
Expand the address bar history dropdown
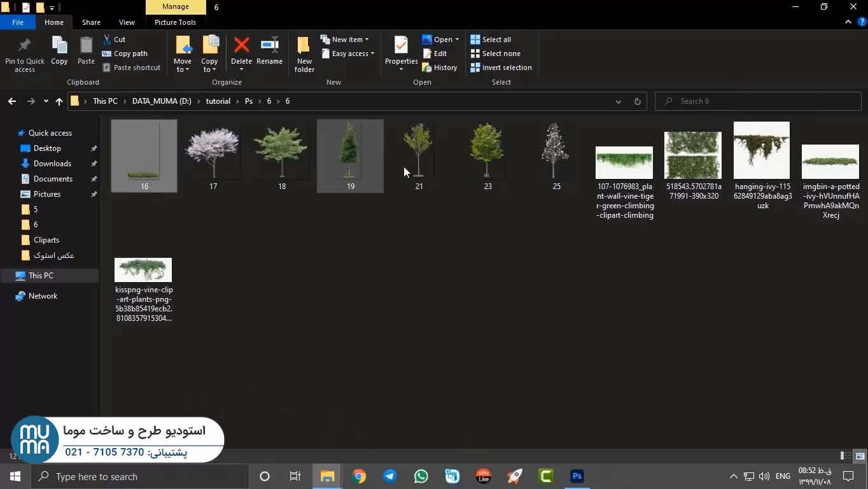click(x=618, y=101)
